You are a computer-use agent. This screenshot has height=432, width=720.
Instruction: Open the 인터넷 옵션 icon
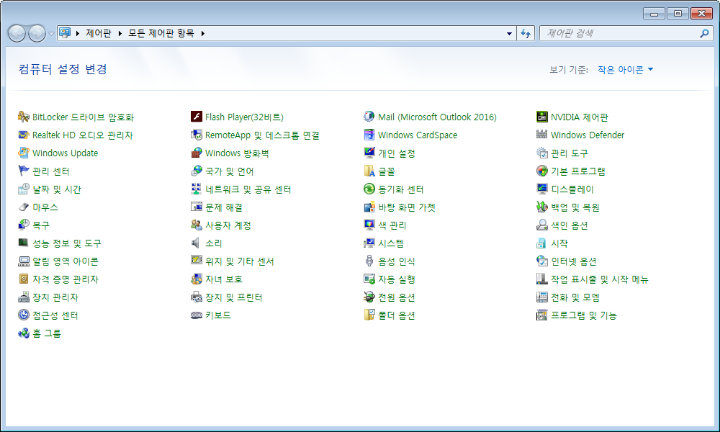click(542, 261)
